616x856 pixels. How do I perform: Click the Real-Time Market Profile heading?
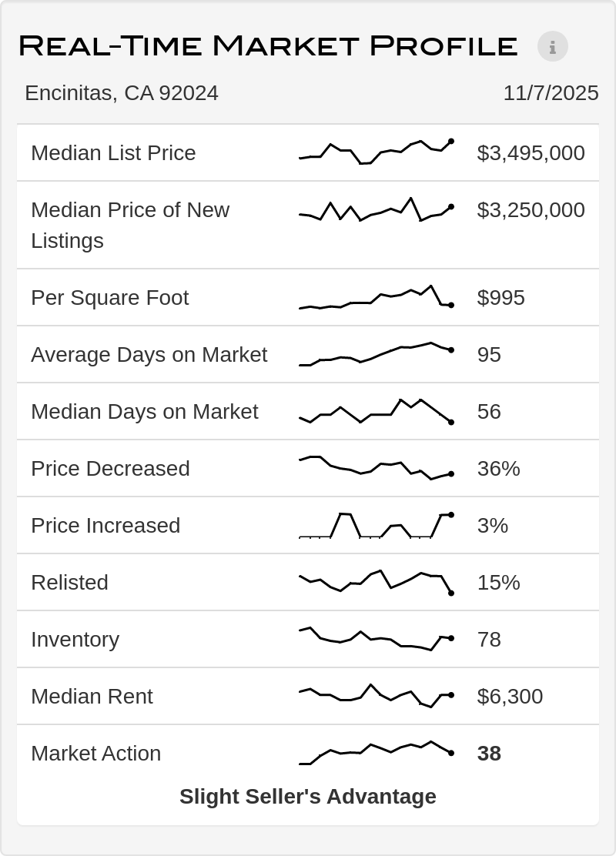pyautogui.click(x=268, y=46)
